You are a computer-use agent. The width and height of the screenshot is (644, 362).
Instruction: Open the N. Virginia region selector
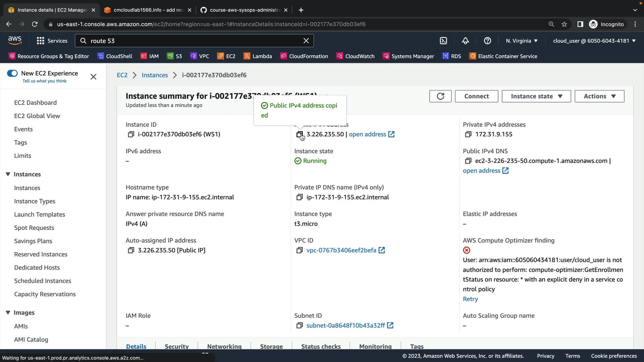click(x=522, y=41)
